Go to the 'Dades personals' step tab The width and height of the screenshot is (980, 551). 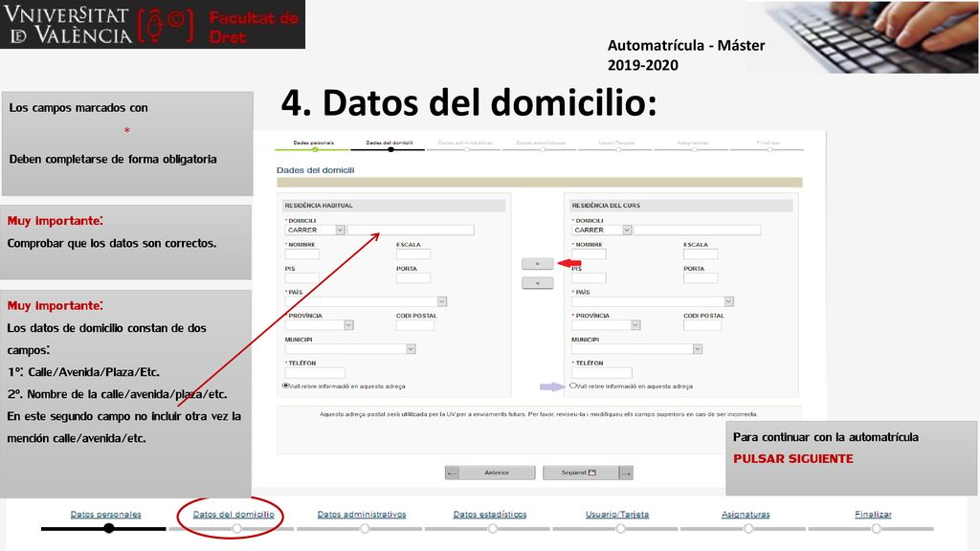(313, 143)
